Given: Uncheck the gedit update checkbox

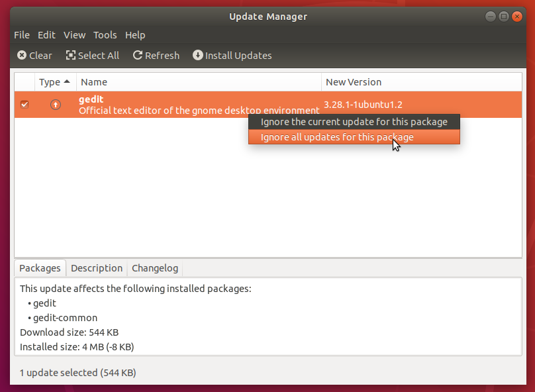Looking at the screenshot, I should [24, 104].
